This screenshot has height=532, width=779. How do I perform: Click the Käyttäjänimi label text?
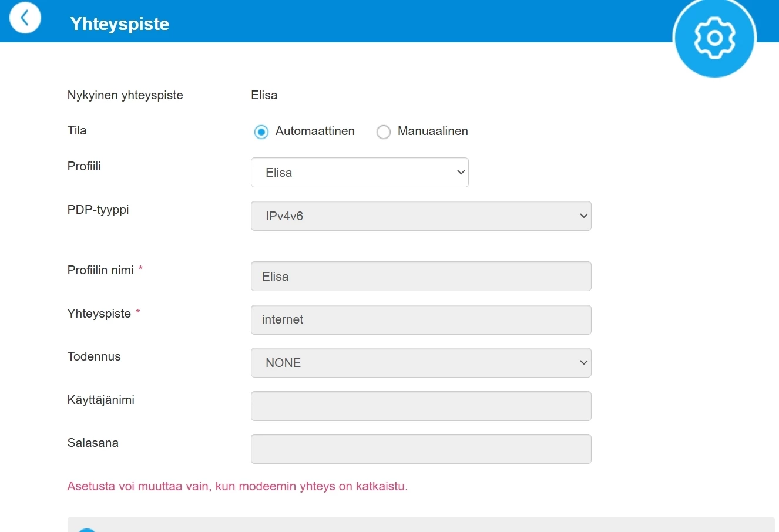click(101, 400)
